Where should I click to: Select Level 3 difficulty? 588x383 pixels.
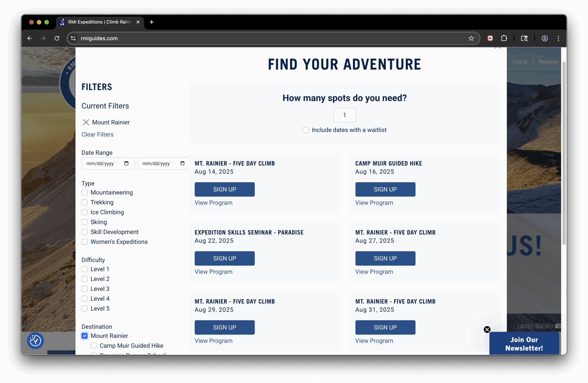(85, 289)
